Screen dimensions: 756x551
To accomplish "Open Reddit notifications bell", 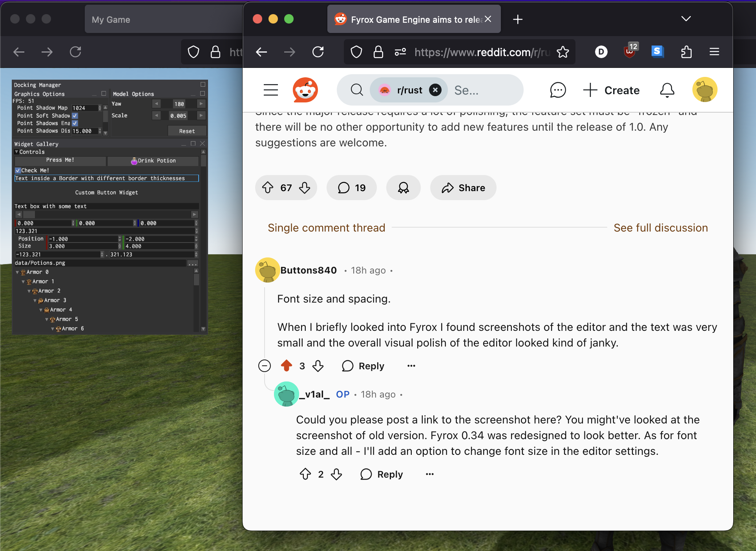I will click(x=667, y=90).
